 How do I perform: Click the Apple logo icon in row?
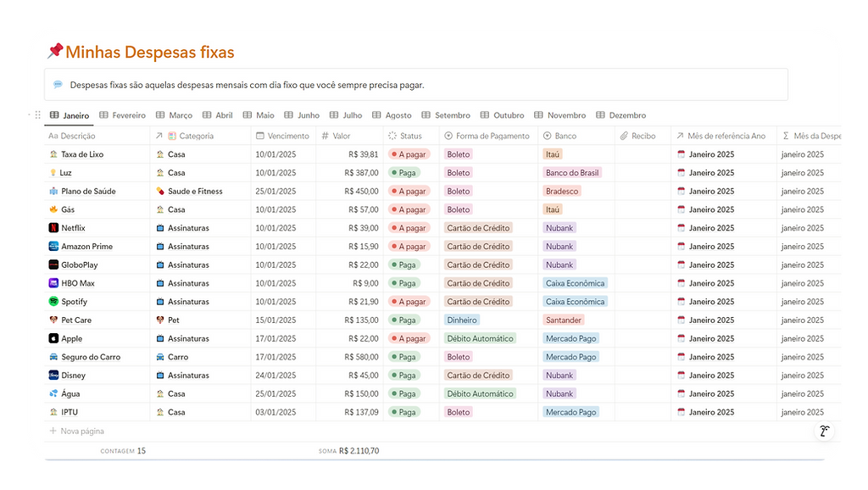click(x=53, y=339)
